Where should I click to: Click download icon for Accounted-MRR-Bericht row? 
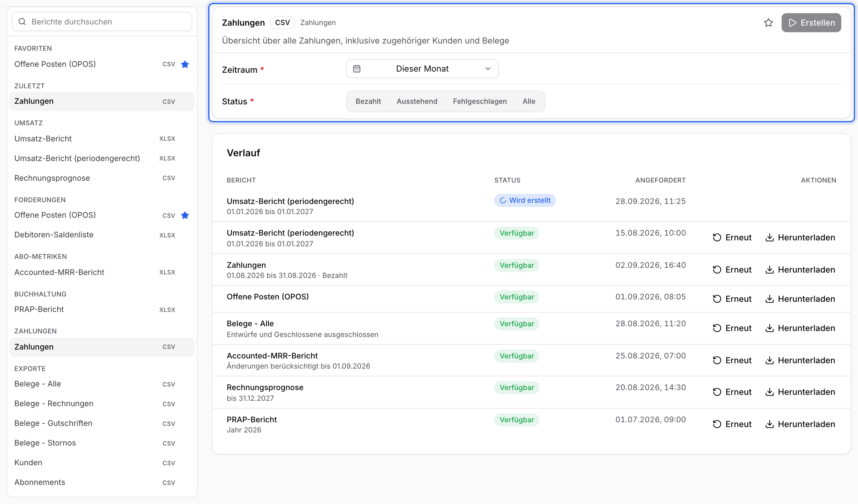(x=769, y=360)
